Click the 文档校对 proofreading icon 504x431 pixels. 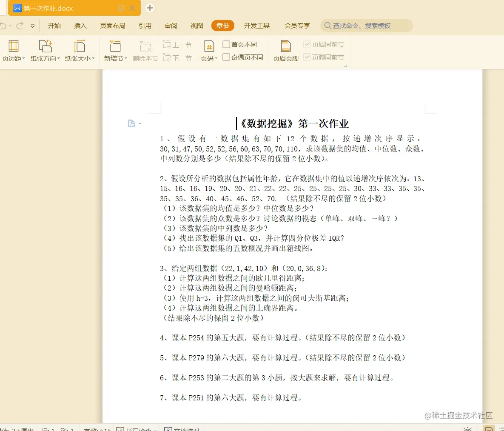168,429
